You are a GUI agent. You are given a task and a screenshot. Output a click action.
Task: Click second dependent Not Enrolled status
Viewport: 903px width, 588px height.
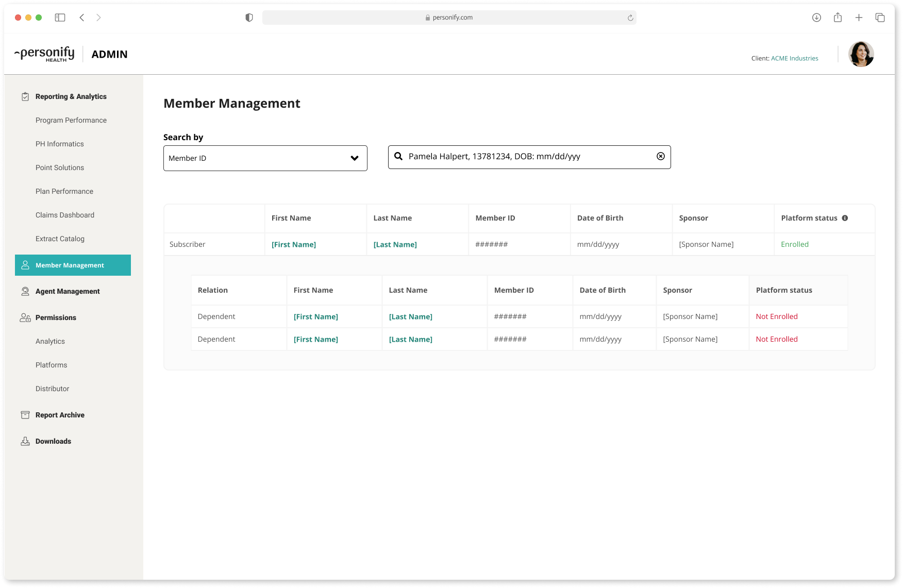tap(777, 339)
